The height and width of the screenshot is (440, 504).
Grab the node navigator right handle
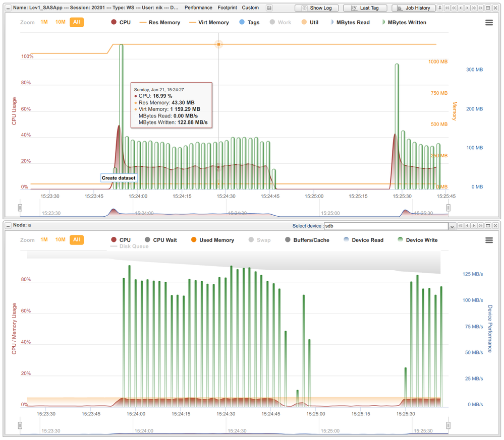pos(448,425)
